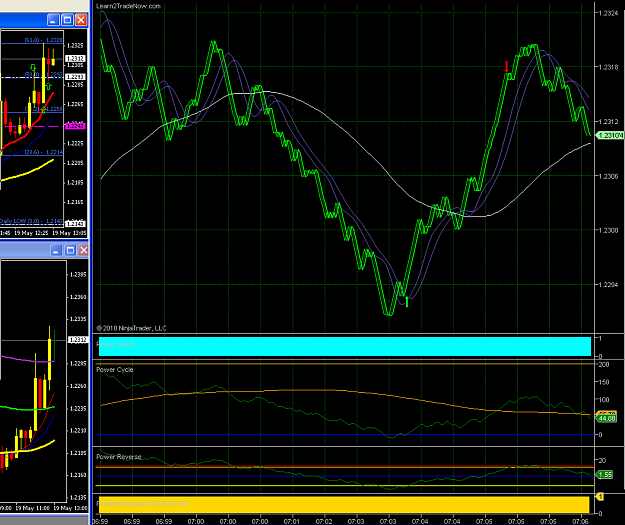Click the 1.2294 price axis label
Screen dimensions: 625x525
click(608, 285)
